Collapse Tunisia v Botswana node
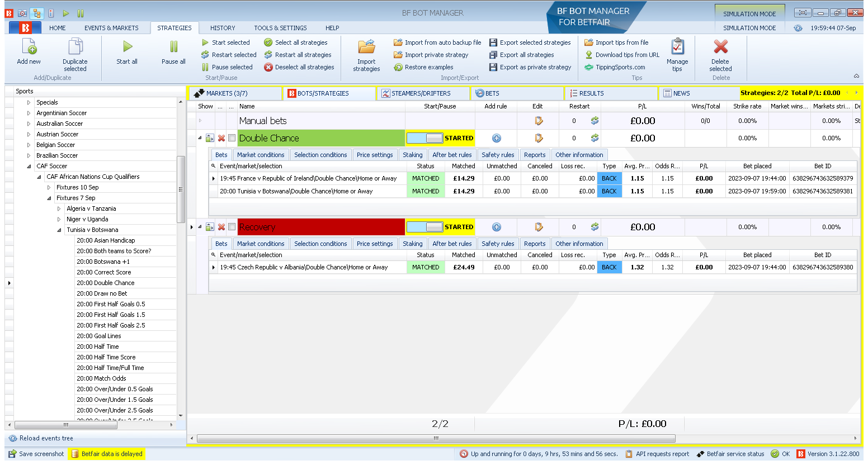 [x=59, y=230]
